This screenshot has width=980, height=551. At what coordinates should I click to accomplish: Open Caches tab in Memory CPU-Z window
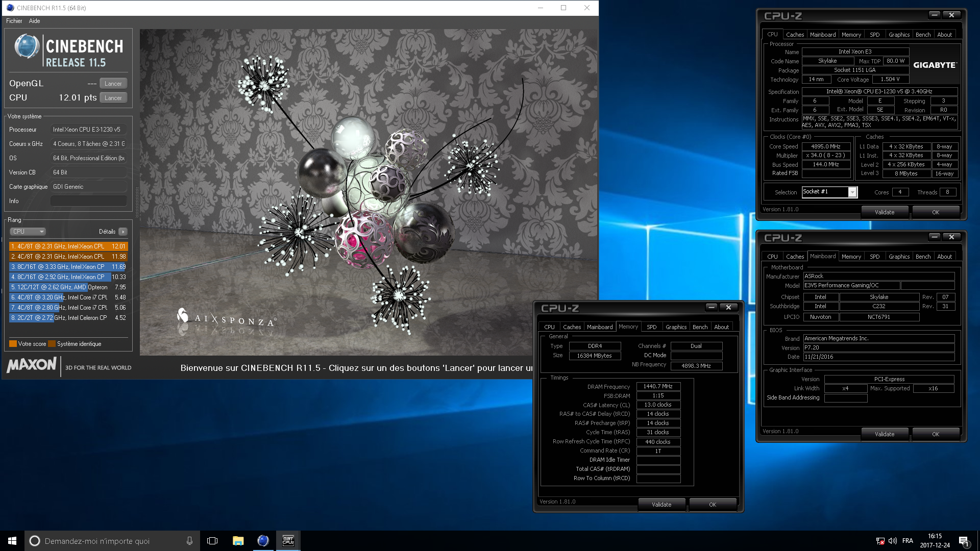coord(572,327)
